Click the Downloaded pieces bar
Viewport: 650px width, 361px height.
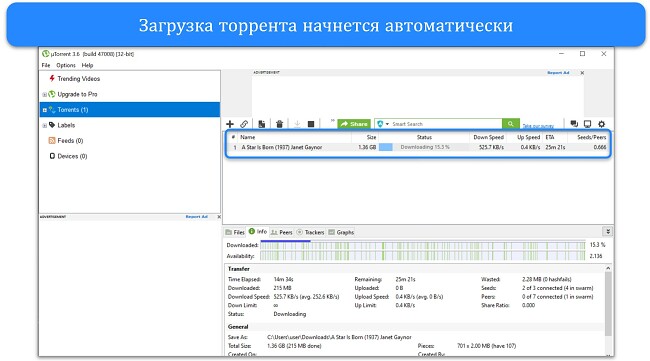tap(423, 245)
